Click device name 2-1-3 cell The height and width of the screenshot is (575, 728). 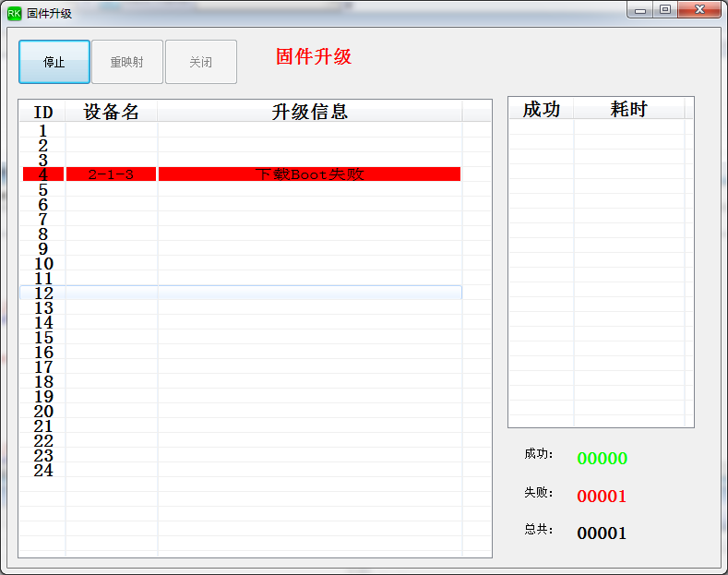111,174
